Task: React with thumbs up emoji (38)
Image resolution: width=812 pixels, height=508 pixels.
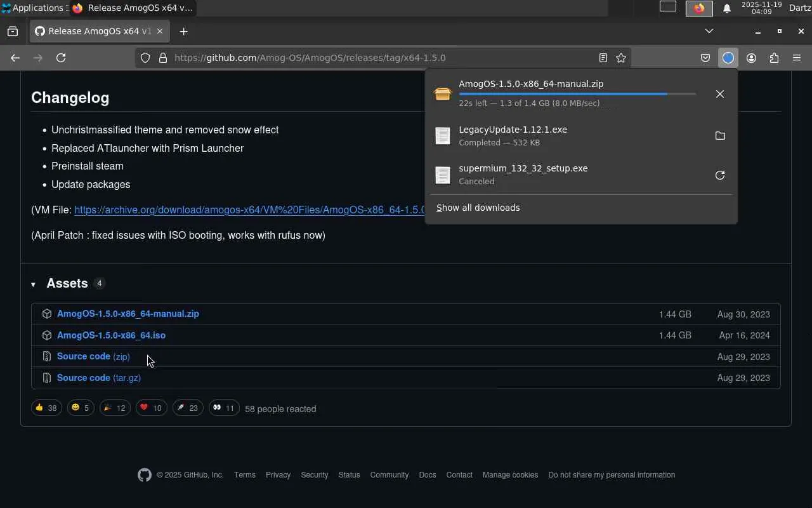Action: (46, 408)
